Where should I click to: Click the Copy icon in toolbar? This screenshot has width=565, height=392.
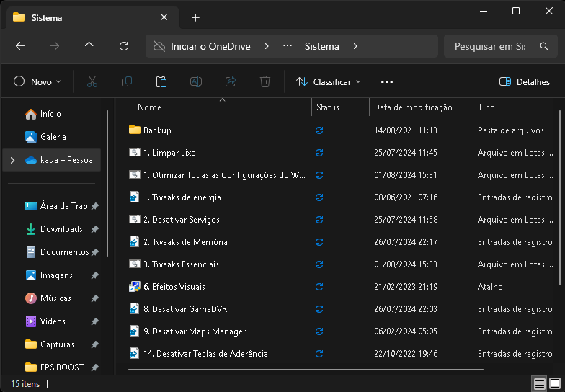click(127, 82)
